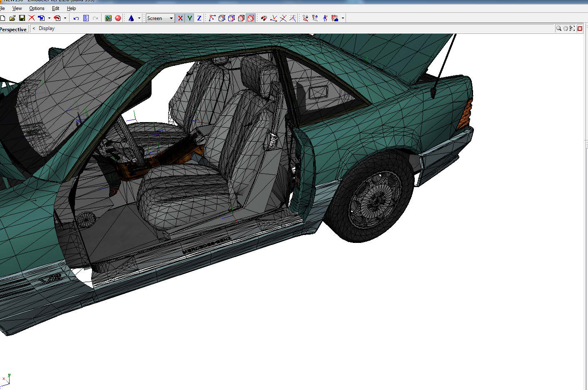Toggle the X axis constraint
The image size is (588, 390).
(x=180, y=18)
